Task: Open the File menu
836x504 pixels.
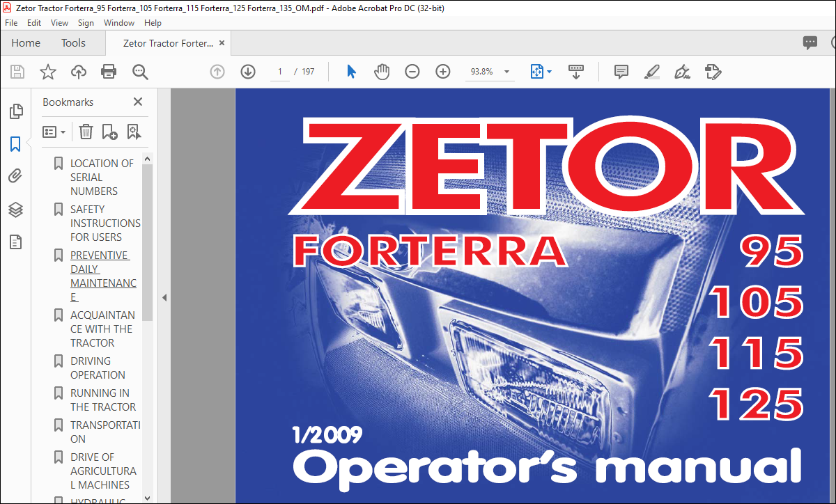Action: 12,23
